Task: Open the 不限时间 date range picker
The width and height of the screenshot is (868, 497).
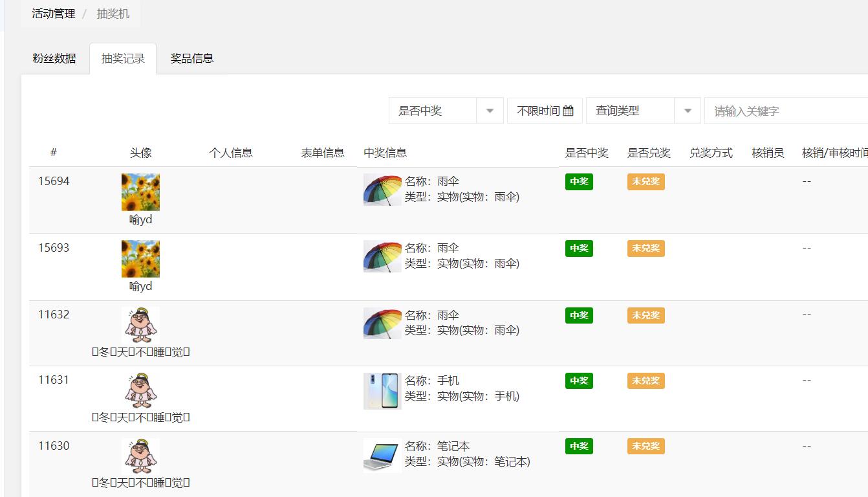Action: pyautogui.click(x=545, y=110)
